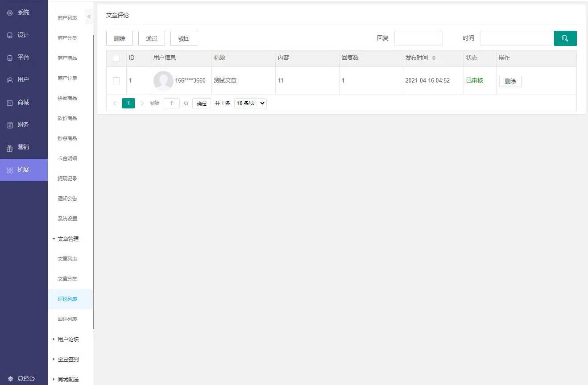Check the select-all checkbox in table header
This screenshot has width=588, height=385.
pyautogui.click(x=116, y=58)
